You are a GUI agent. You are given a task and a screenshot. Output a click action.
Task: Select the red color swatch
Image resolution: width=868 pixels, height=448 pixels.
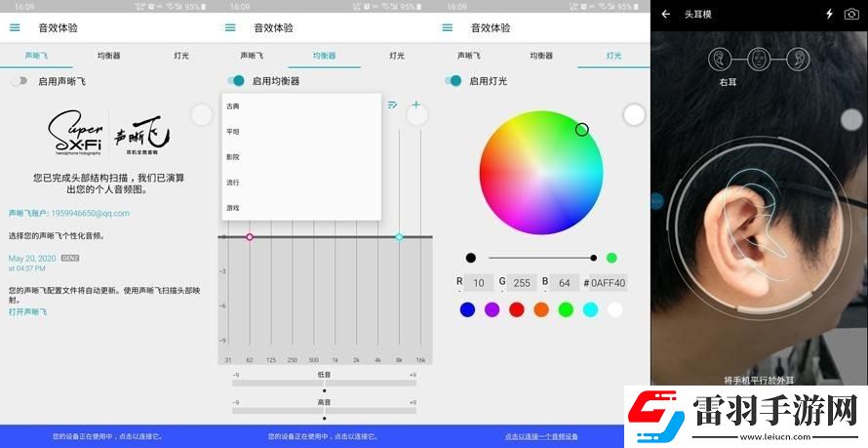517,309
